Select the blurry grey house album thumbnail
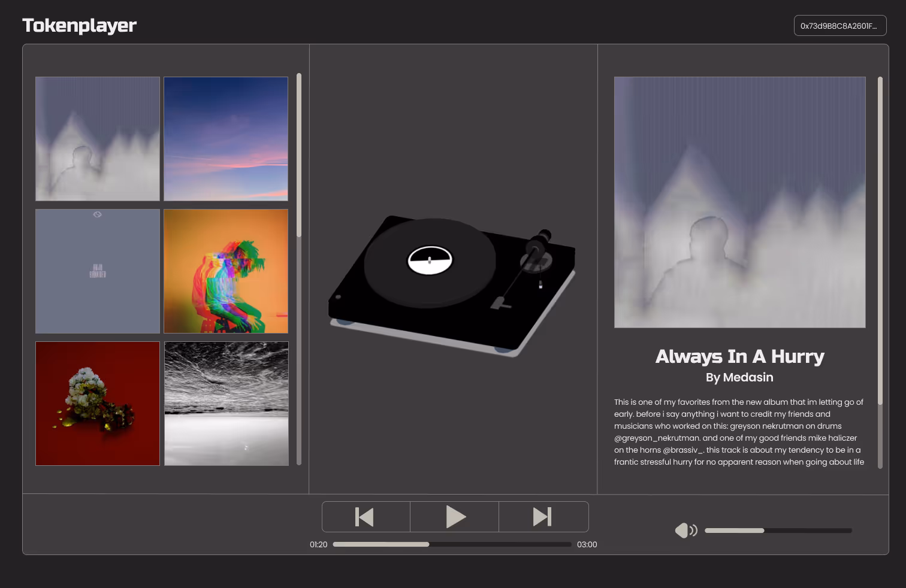 [x=98, y=139]
